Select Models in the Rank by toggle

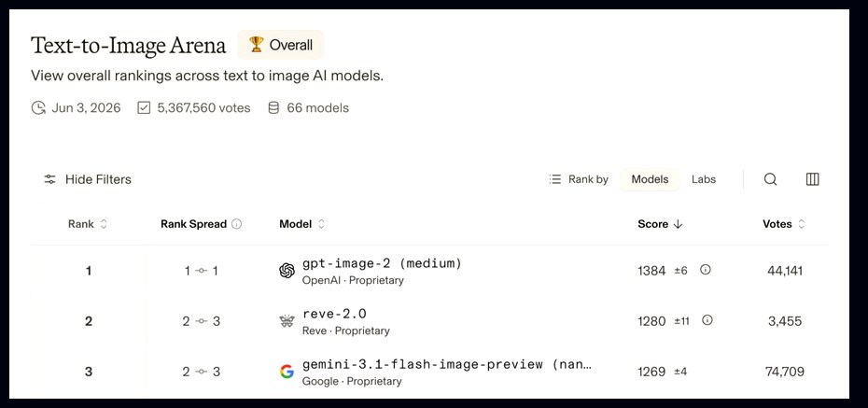650,179
